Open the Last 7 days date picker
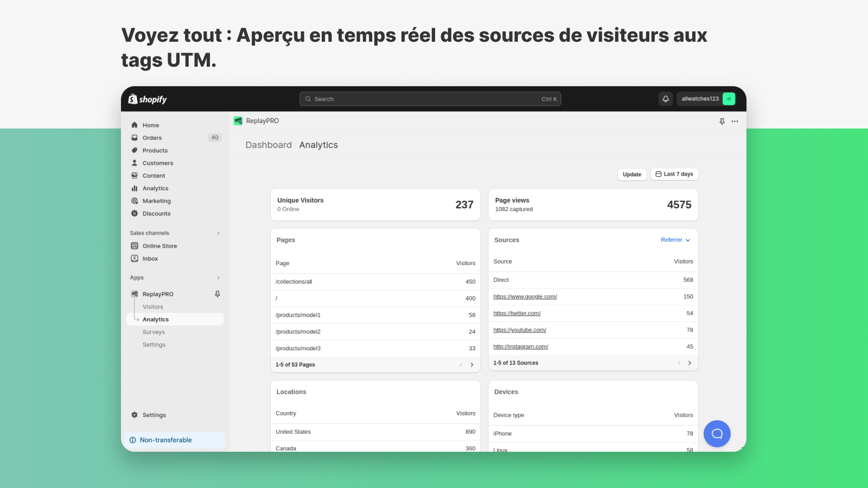The height and width of the screenshot is (488, 868). click(674, 174)
